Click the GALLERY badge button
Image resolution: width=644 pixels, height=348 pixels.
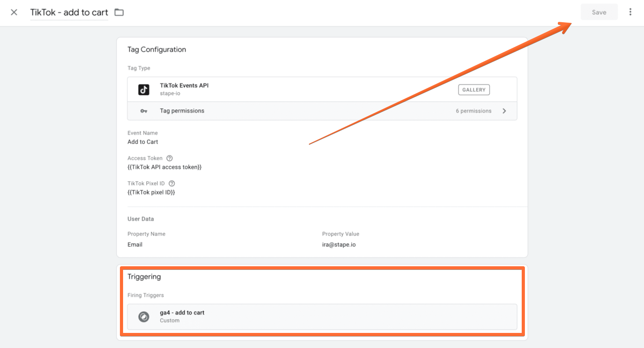(x=474, y=90)
